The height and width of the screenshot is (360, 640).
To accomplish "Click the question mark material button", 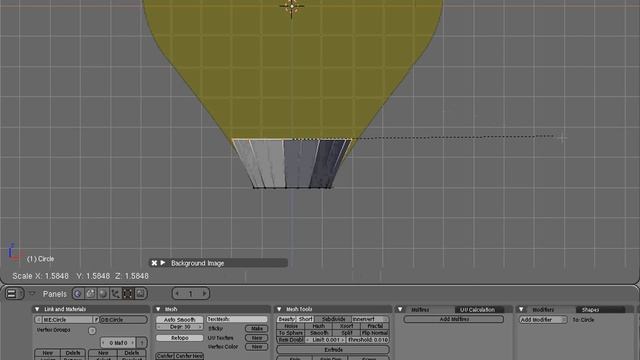I will click(x=142, y=343).
